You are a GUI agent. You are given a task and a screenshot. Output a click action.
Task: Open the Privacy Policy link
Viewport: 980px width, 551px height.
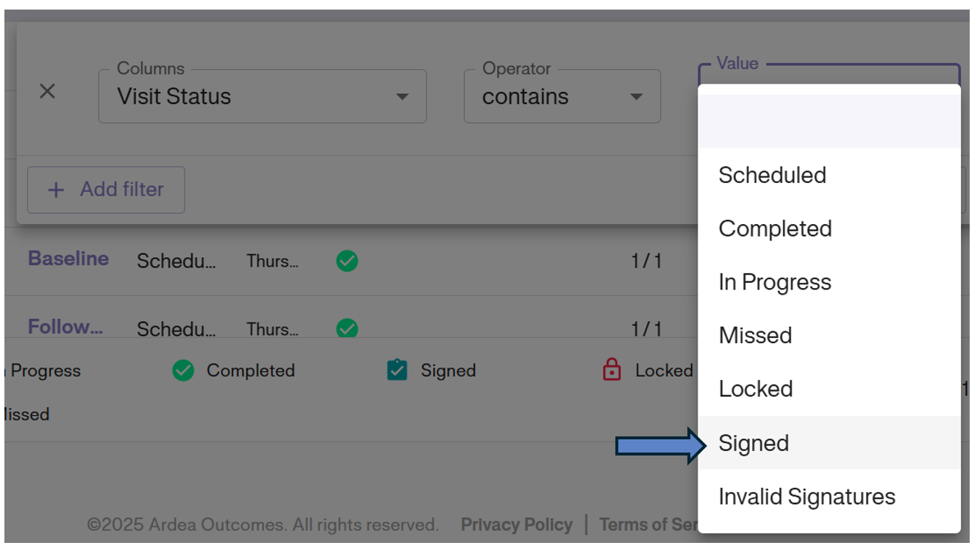516,524
